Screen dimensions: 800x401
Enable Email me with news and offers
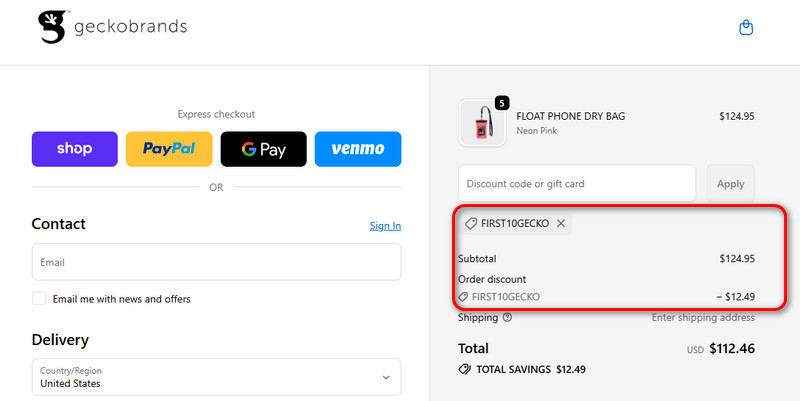tap(39, 298)
